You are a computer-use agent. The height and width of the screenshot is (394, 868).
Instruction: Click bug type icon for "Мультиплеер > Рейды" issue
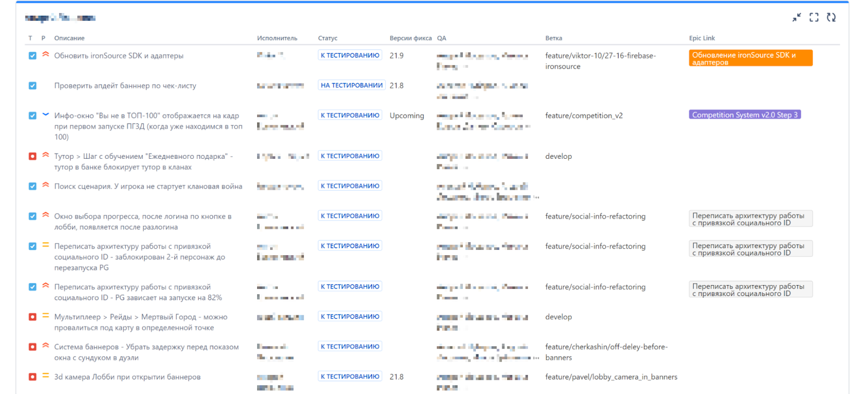pos(33,317)
